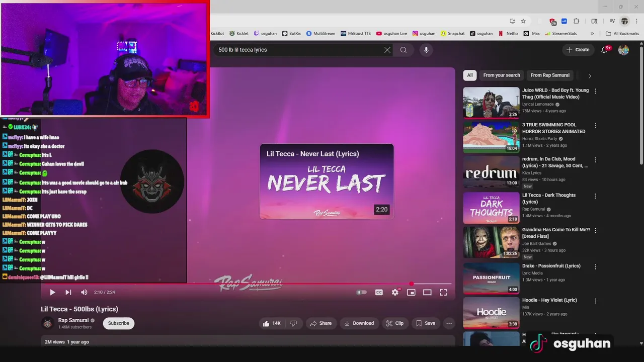Open options for Swimming Pool Horror Stories video
The image size is (644, 362).
(x=595, y=126)
